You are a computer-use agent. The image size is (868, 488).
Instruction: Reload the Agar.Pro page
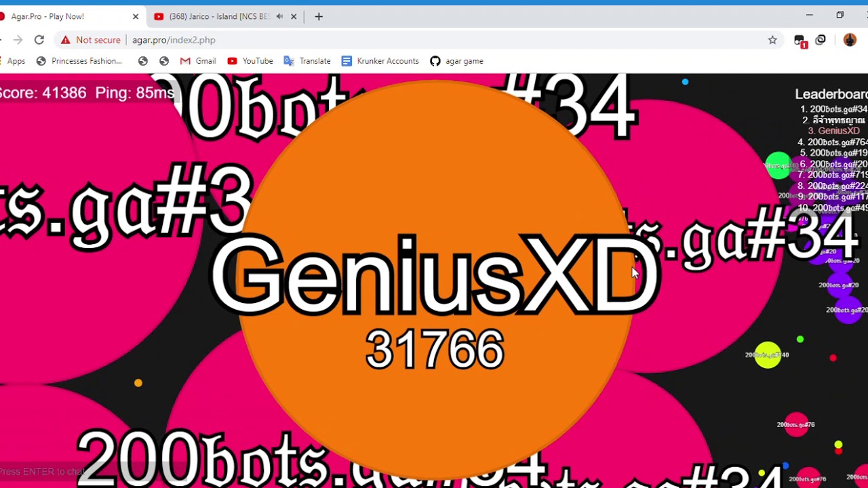pos(39,40)
